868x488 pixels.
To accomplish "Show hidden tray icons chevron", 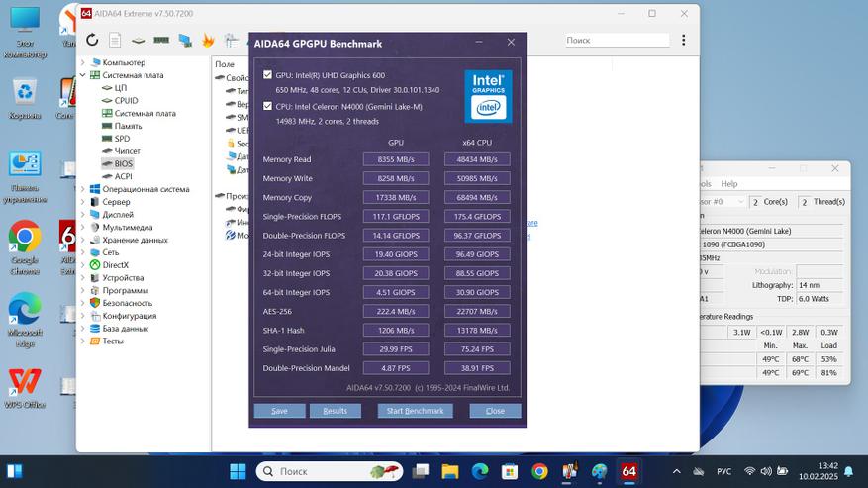I will pyautogui.click(x=676, y=471).
